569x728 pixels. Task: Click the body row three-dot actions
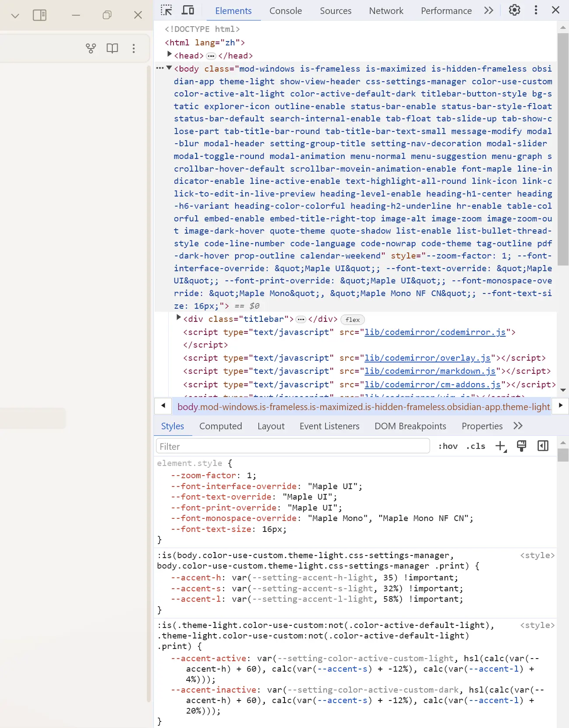pyautogui.click(x=160, y=68)
